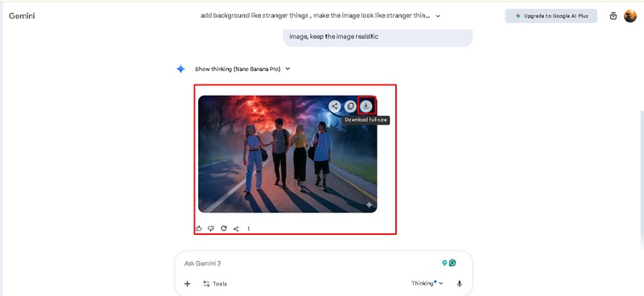This screenshot has height=296, width=644.
Task: Open the account profile avatar
Action: 630,16
